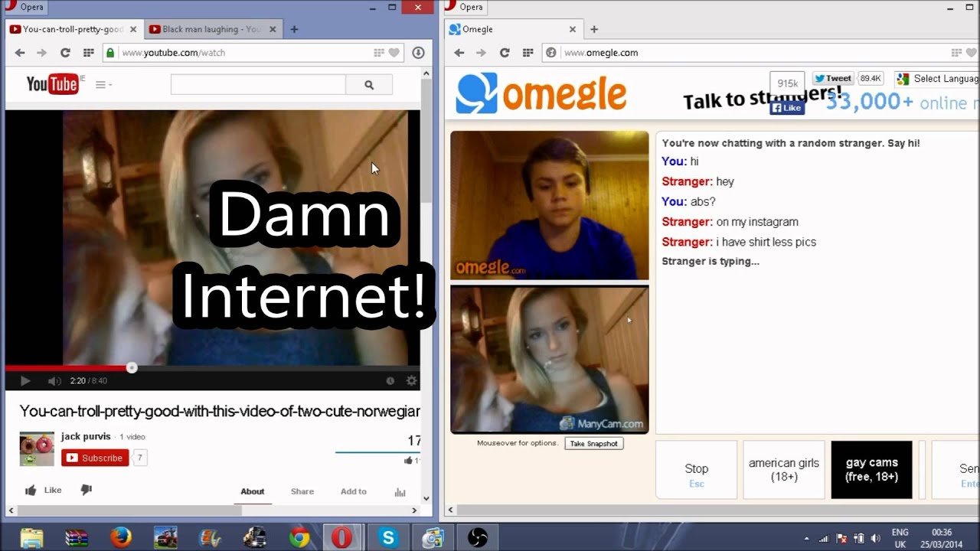Subscribe to jack purvis channel

pos(94,458)
